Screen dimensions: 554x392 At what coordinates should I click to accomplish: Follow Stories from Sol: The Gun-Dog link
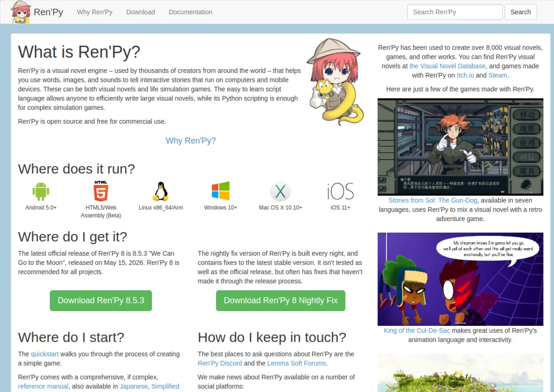433,200
